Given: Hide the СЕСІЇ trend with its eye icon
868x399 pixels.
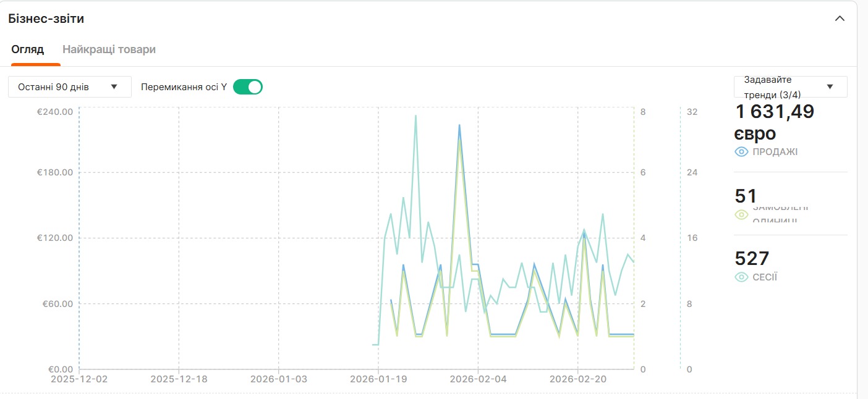Looking at the screenshot, I should tap(742, 277).
